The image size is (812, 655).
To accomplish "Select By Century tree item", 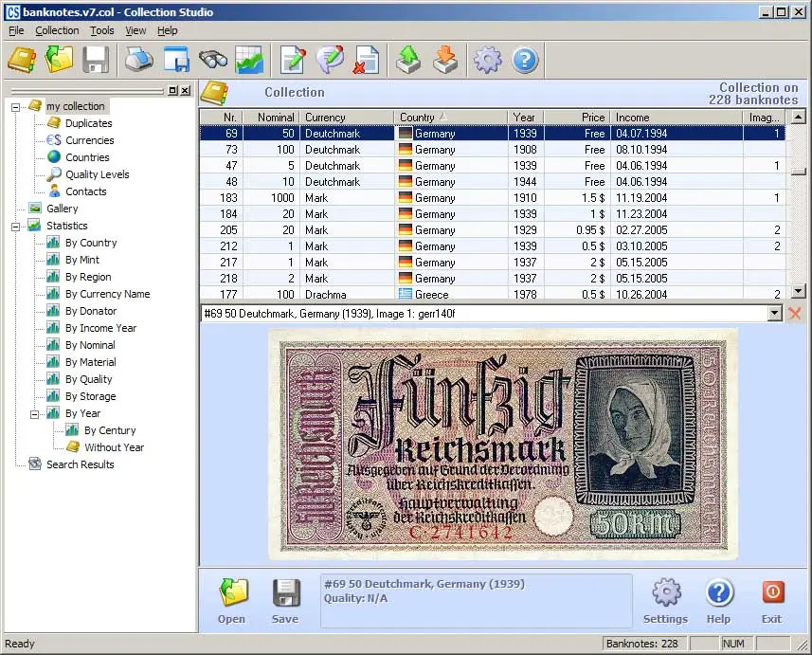I will click(110, 430).
